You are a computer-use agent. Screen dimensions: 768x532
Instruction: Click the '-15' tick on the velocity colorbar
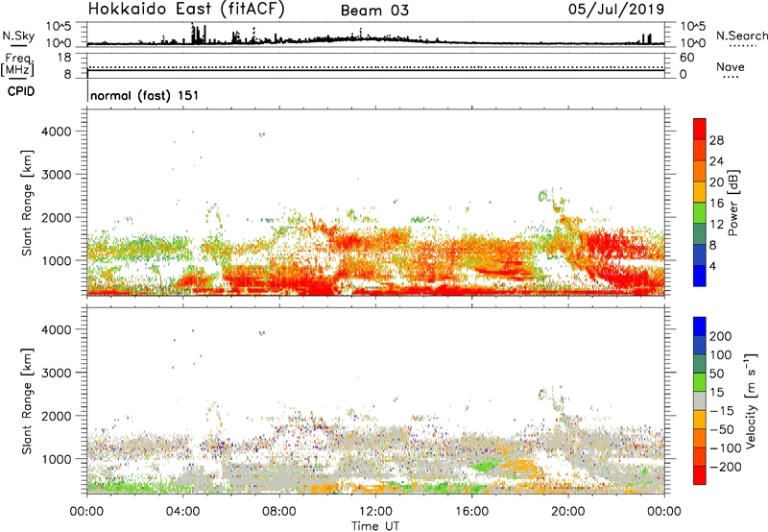[722, 411]
